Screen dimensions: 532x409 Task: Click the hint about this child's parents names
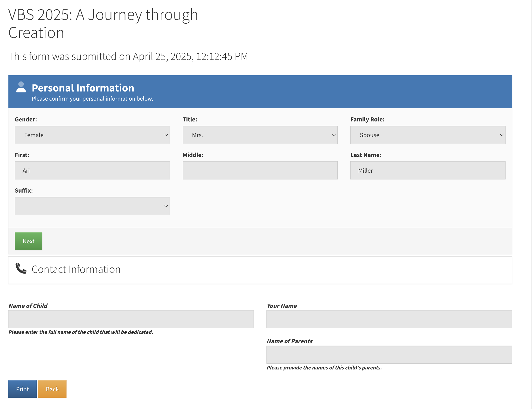click(324, 368)
